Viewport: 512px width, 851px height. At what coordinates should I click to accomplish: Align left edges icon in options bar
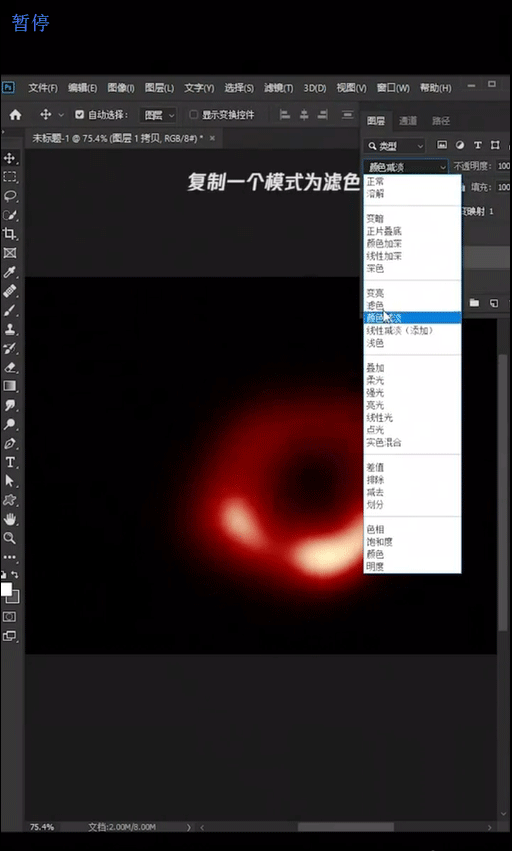(x=285, y=115)
